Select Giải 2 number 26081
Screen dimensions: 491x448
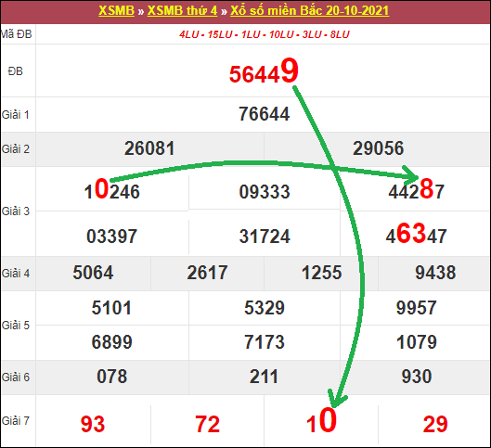point(149,148)
